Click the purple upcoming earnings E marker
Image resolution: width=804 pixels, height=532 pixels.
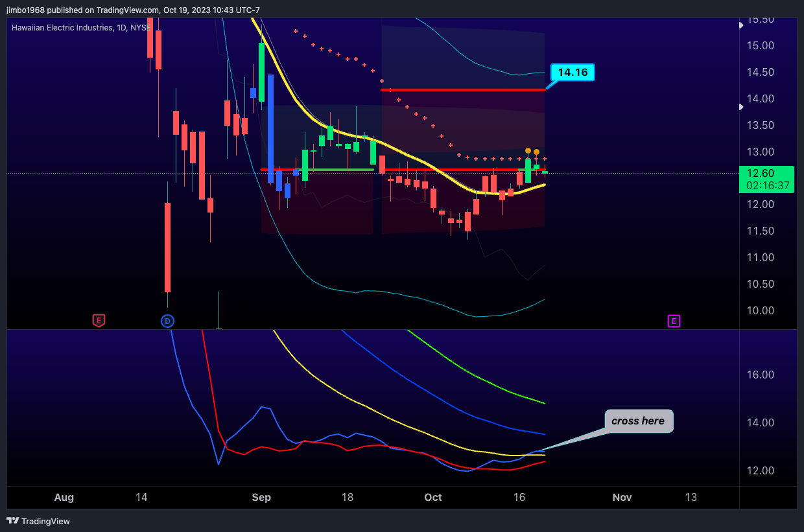coord(674,321)
